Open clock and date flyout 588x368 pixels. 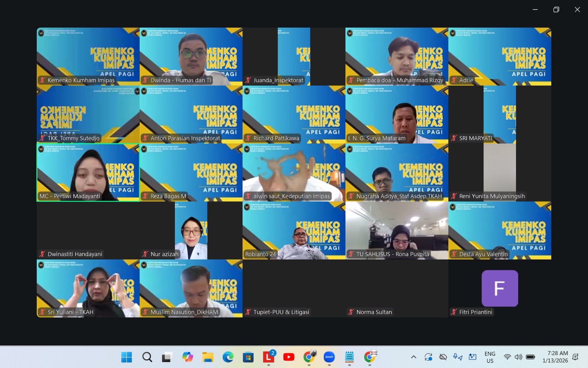click(555, 357)
